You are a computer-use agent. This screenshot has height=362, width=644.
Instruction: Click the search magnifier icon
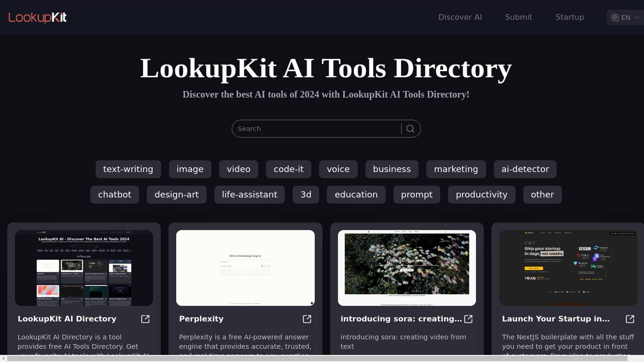coord(411,129)
